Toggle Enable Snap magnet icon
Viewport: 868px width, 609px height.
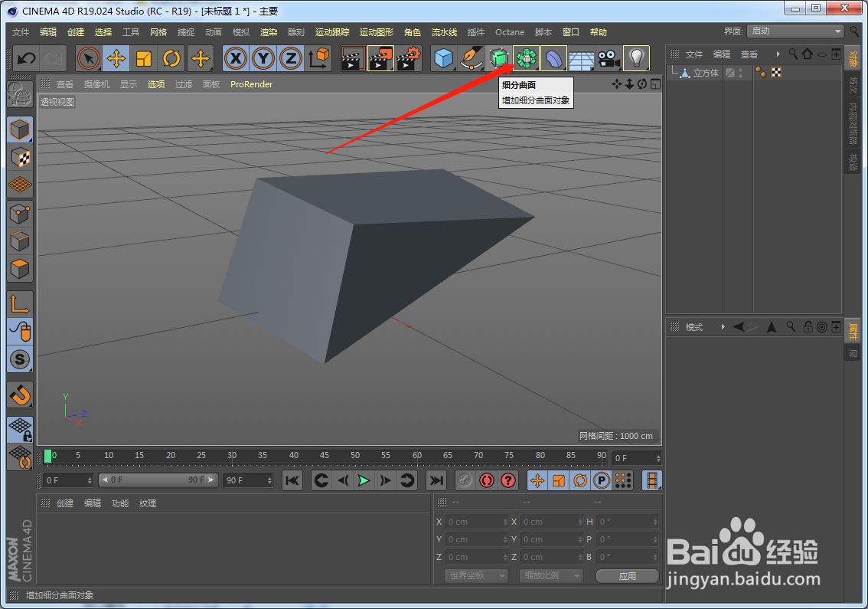click(20, 395)
